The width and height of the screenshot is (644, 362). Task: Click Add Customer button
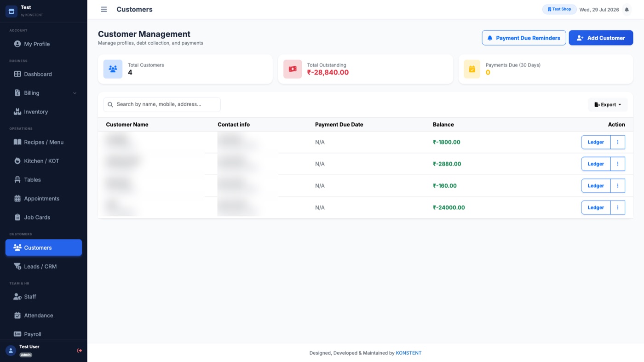click(601, 38)
